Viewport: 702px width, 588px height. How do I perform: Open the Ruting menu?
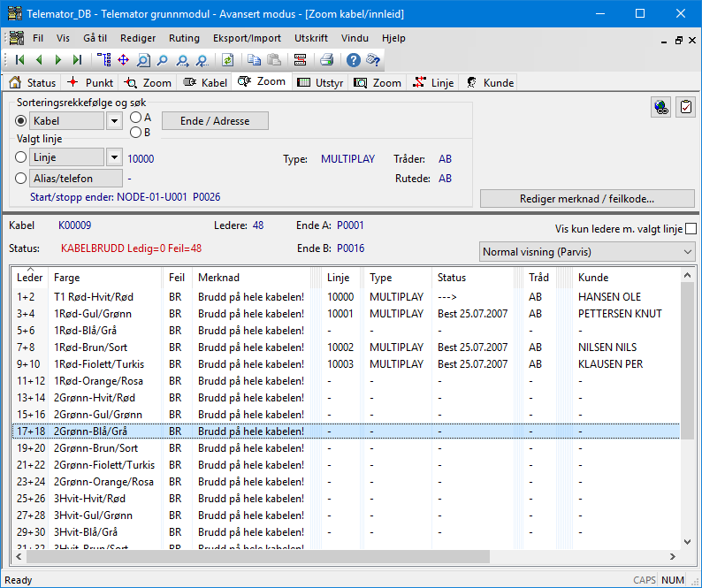click(184, 38)
